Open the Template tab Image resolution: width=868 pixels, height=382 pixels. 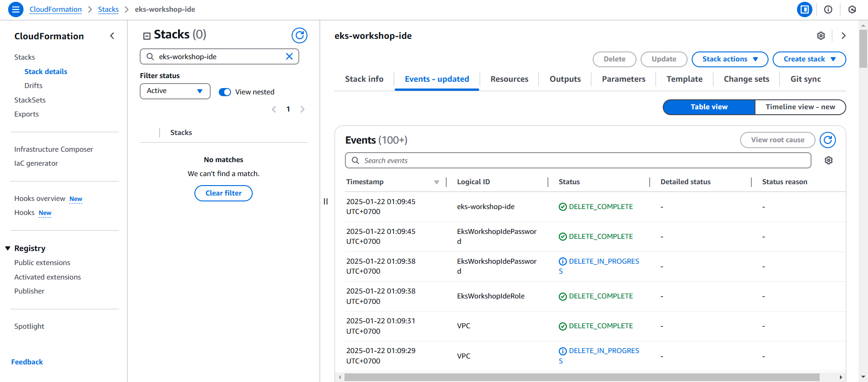(x=684, y=79)
